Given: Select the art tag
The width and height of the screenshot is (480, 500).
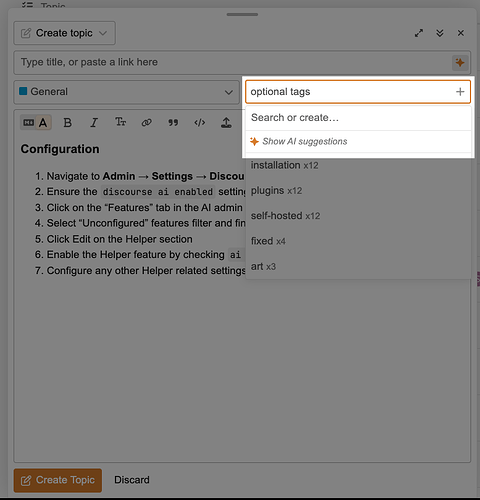Looking at the screenshot, I should pos(358,266).
